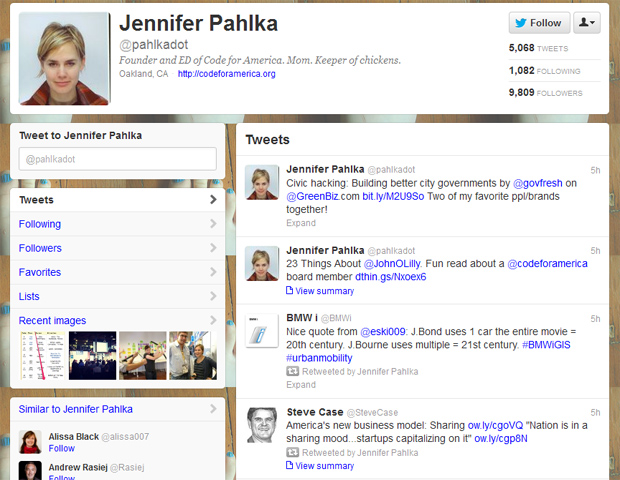
Task: Click the retweet icon on Steve Case tweet
Action: pos(292,452)
